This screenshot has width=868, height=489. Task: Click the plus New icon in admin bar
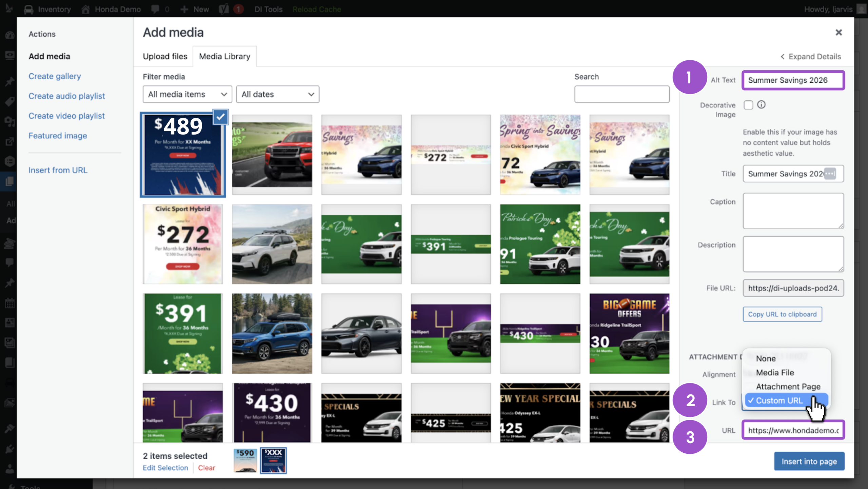tap(184, 9)
